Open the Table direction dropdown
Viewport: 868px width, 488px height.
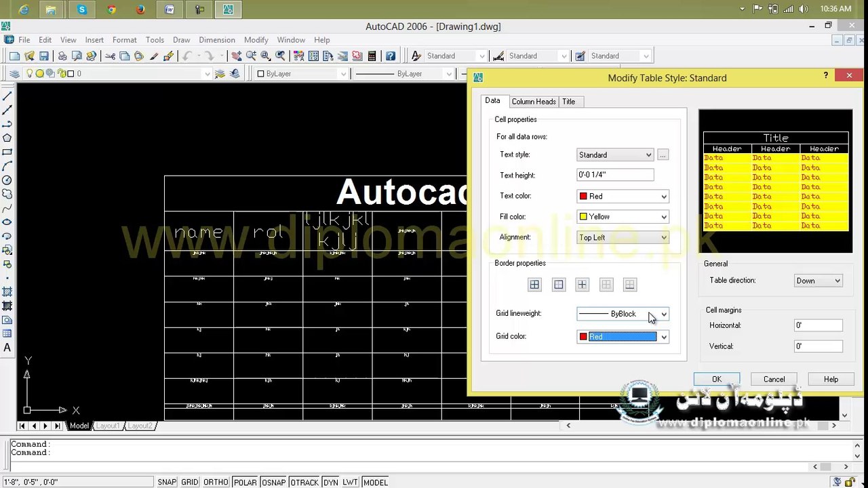(818, 281)
